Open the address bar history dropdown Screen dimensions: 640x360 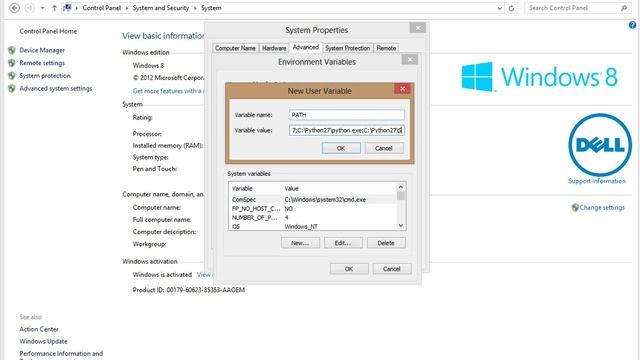click(500, 8)
